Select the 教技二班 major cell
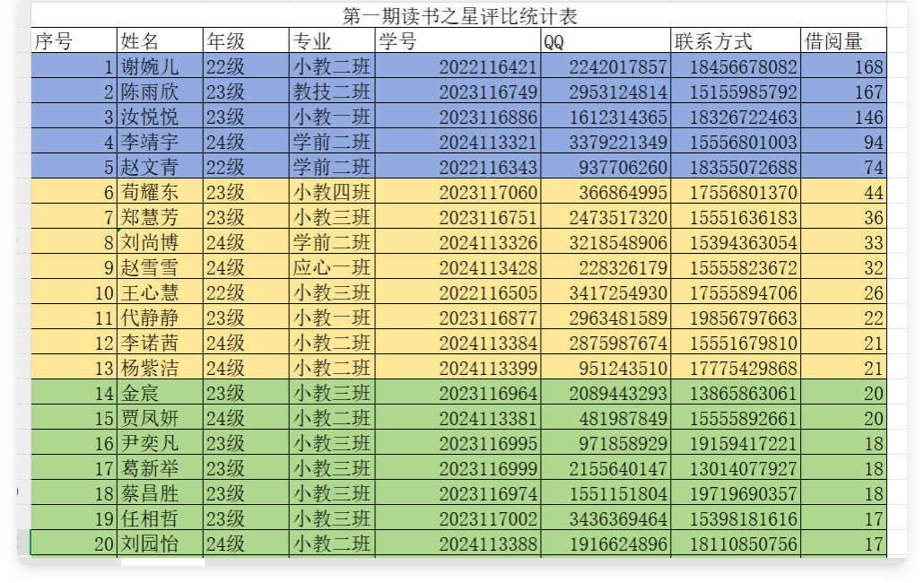The image size is (924, 583). tap(333, 91)
